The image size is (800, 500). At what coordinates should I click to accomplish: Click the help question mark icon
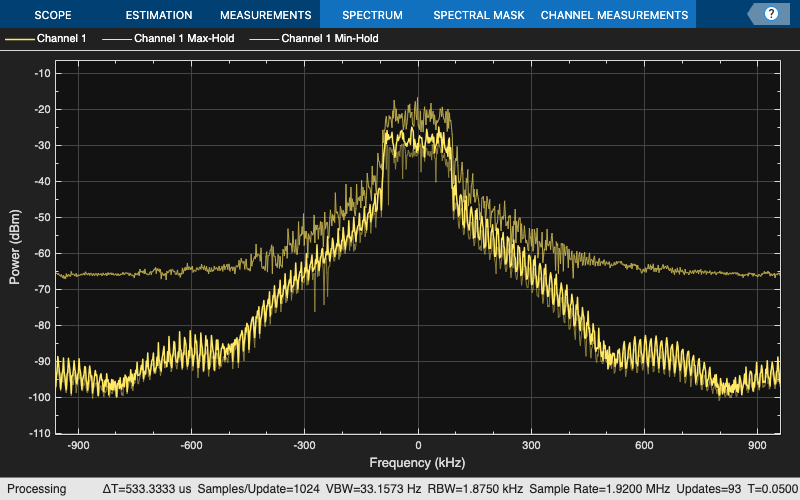[771, 14]
